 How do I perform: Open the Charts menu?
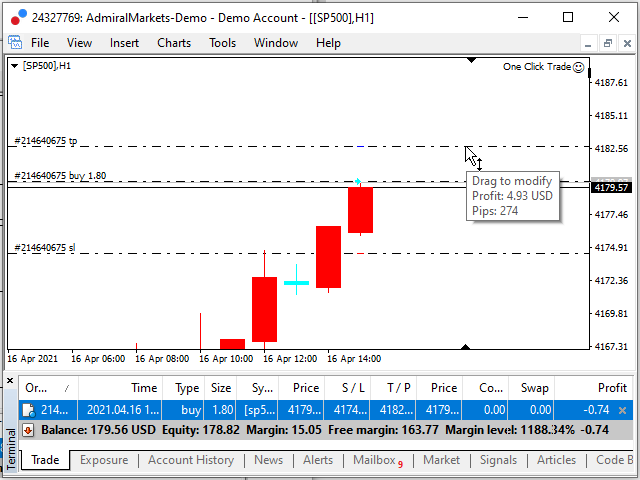(x=174, y=43)
